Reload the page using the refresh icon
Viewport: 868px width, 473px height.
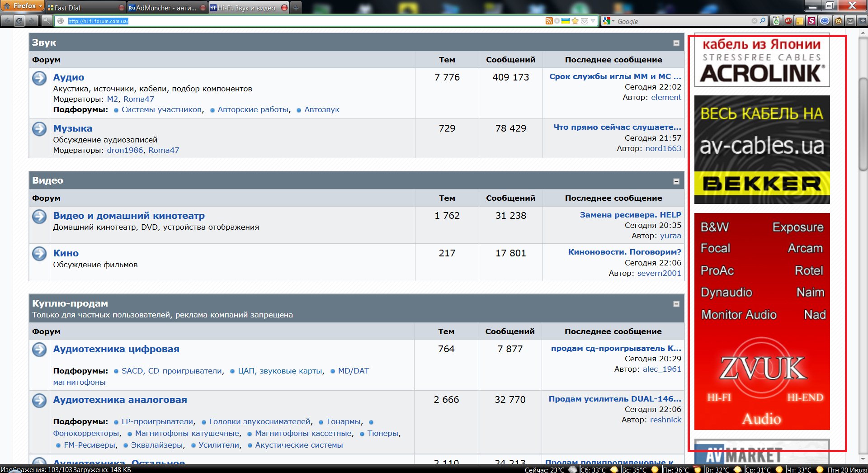coord(19,21)
